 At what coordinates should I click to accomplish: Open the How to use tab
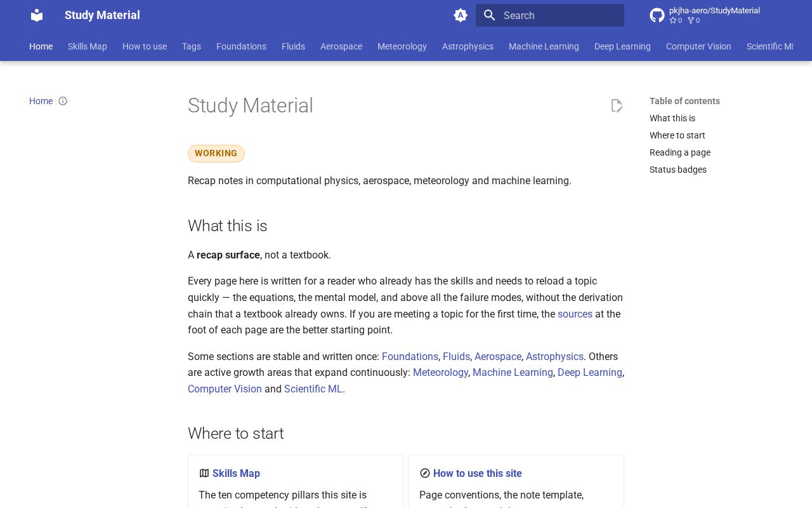pyautogui.click(x=145, y=46)
